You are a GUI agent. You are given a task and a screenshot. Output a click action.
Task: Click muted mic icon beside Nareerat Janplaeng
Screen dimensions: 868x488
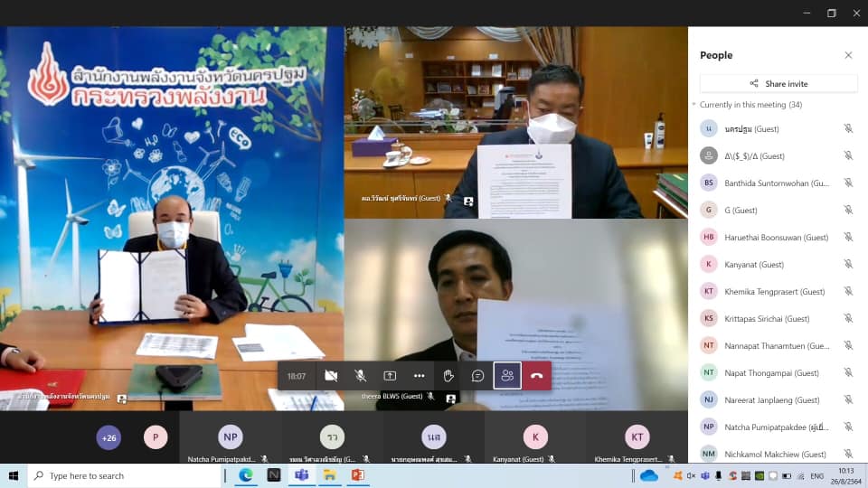(x=848, y=400)
